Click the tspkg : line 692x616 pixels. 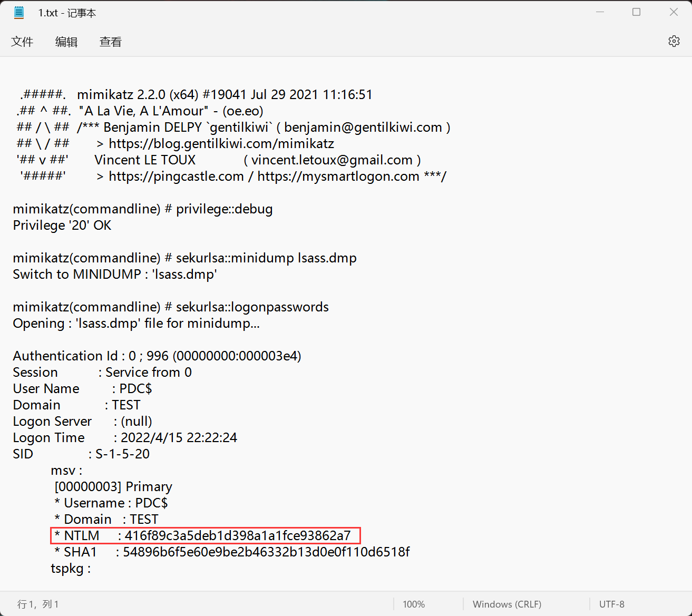[x=71, y=568]
